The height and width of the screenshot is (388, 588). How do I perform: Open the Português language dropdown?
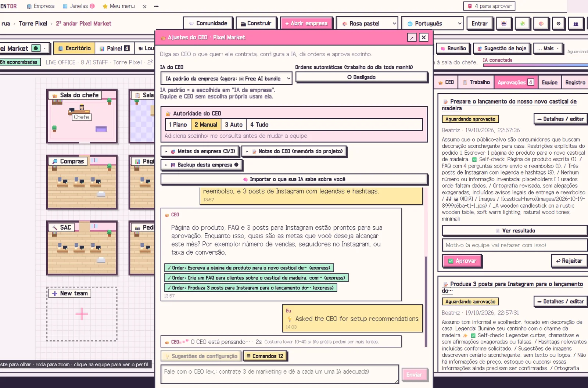point(432,24)
